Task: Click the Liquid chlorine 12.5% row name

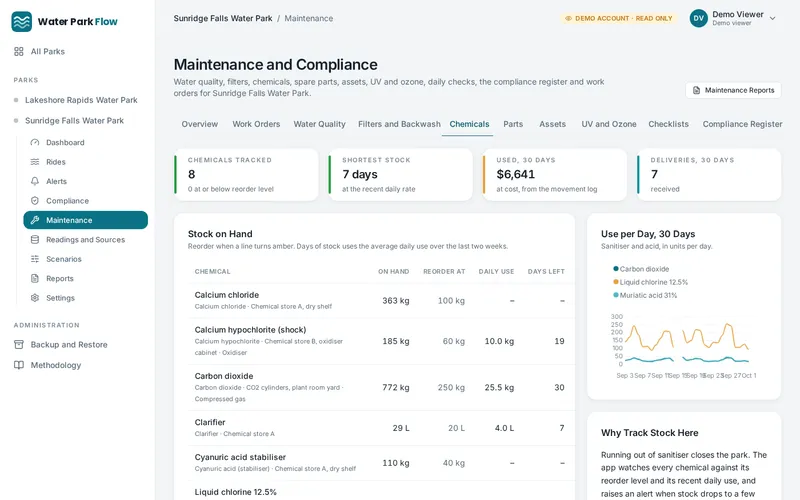Action: (235, 492)
